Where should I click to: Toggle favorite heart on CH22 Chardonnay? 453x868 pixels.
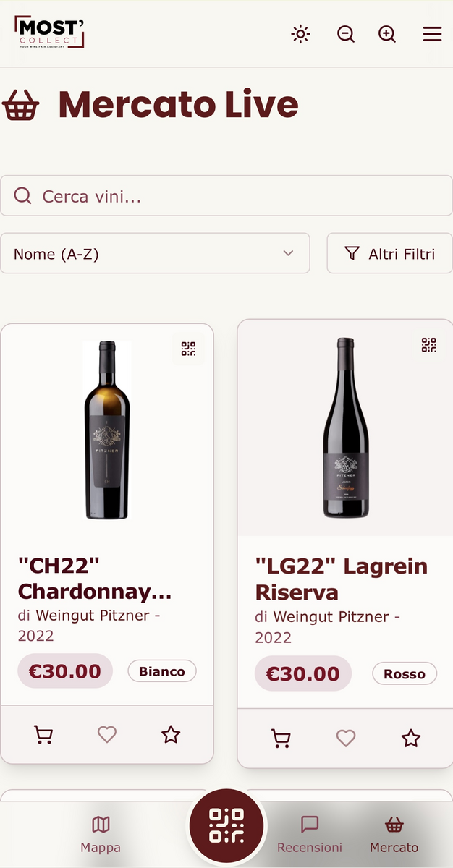pyautogui.click(x=107, y=735)
